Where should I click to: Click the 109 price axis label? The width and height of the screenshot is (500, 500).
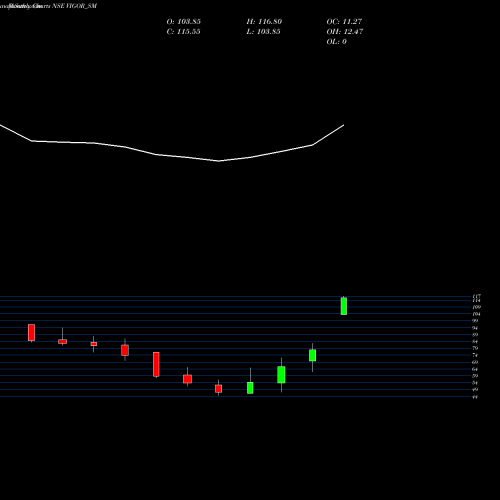point(476,307)
